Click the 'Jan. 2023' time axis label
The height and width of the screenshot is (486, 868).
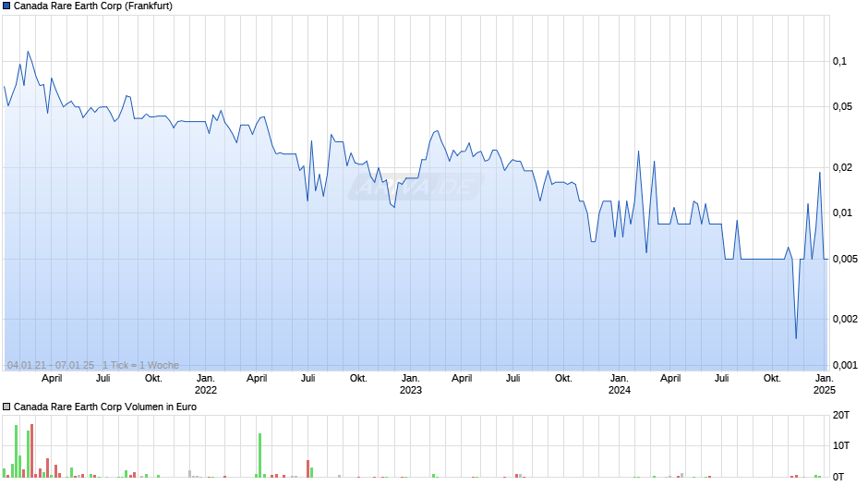pos(411,384)
